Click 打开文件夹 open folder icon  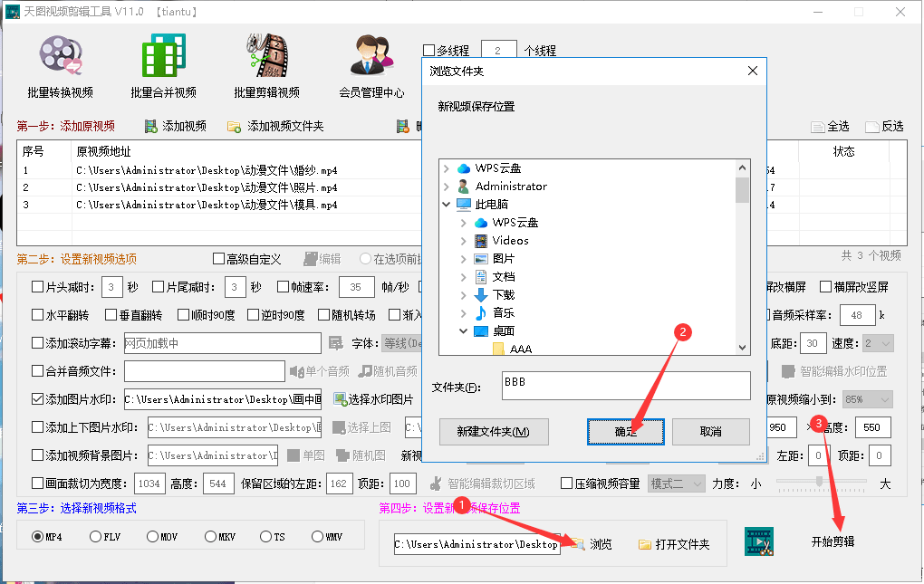pos(645,544)
